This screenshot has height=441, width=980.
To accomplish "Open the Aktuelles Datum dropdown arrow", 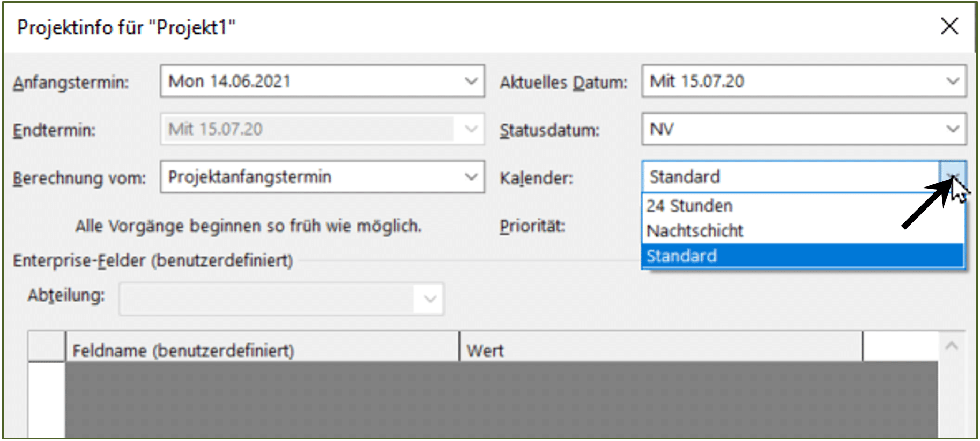I will (x=953, y=81).
